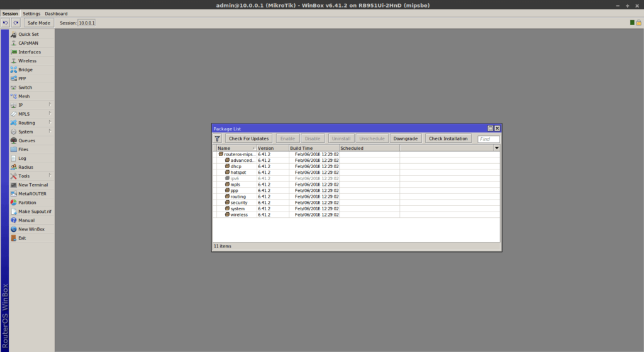Open the Wireless section in sidebar

click(x=27, y=61)
